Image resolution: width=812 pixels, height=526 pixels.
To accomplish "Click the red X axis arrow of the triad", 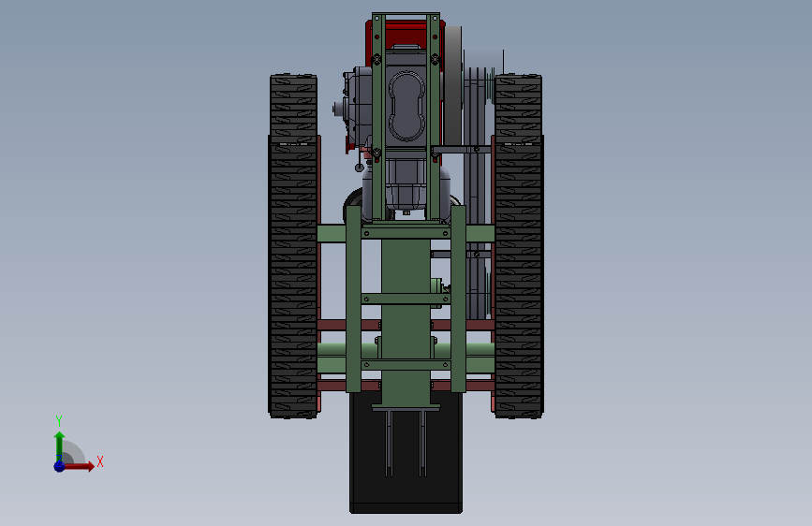I will [79, 466].
